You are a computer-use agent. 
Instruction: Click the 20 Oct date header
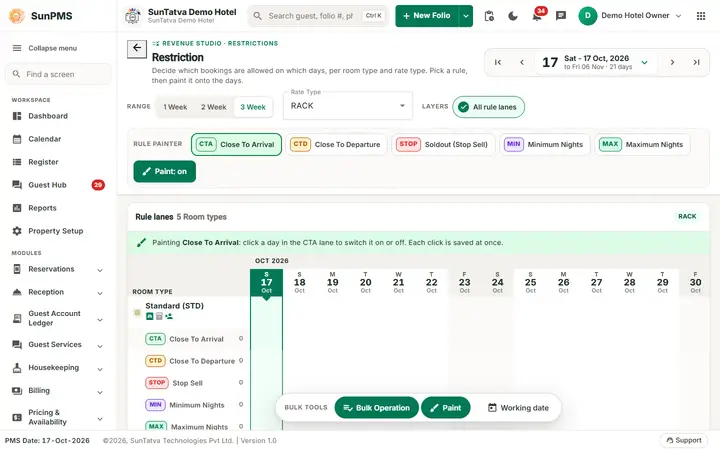pyautogui.click(x=366, y=283)
